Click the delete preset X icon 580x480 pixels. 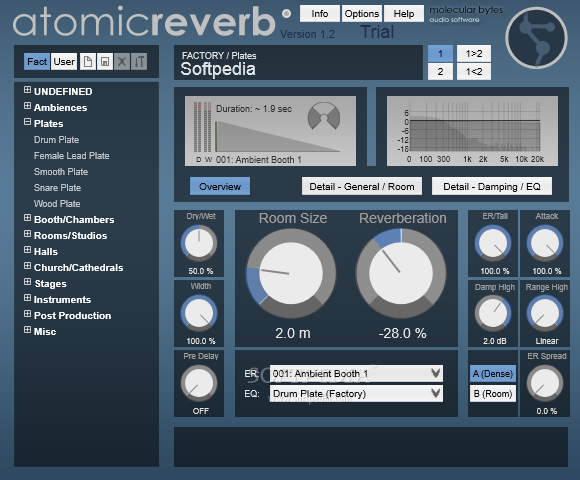[122, 61]
